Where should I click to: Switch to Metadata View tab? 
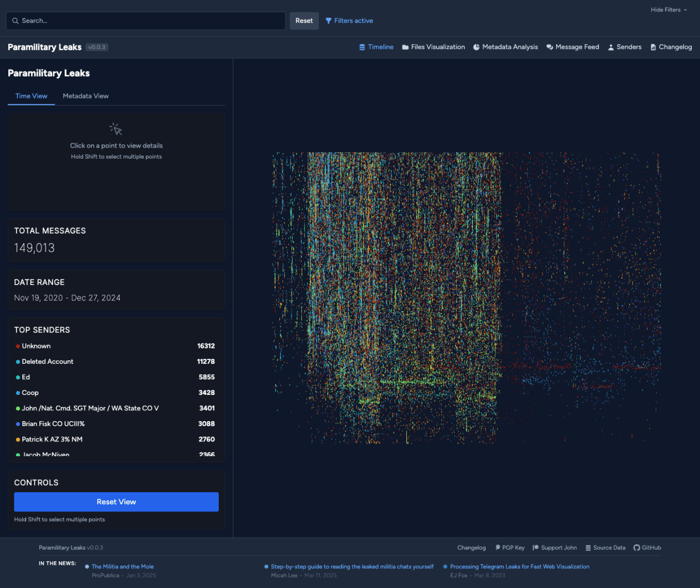(x=86, y=96)
